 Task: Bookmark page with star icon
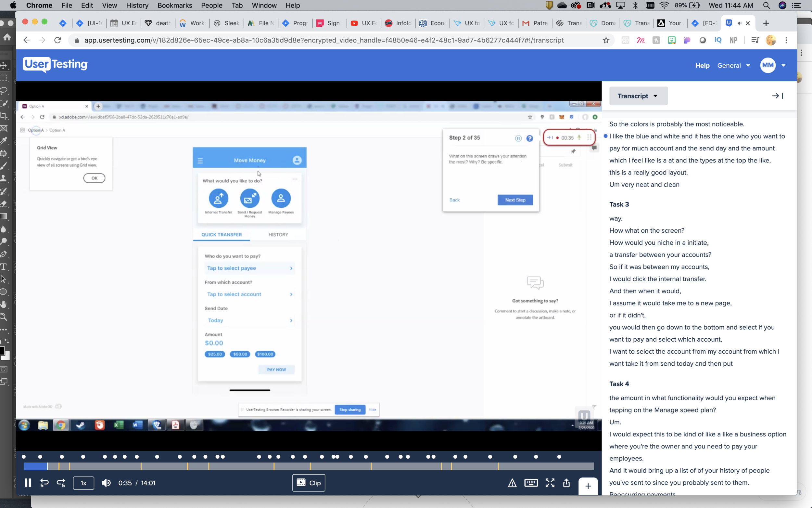point(606,40)
